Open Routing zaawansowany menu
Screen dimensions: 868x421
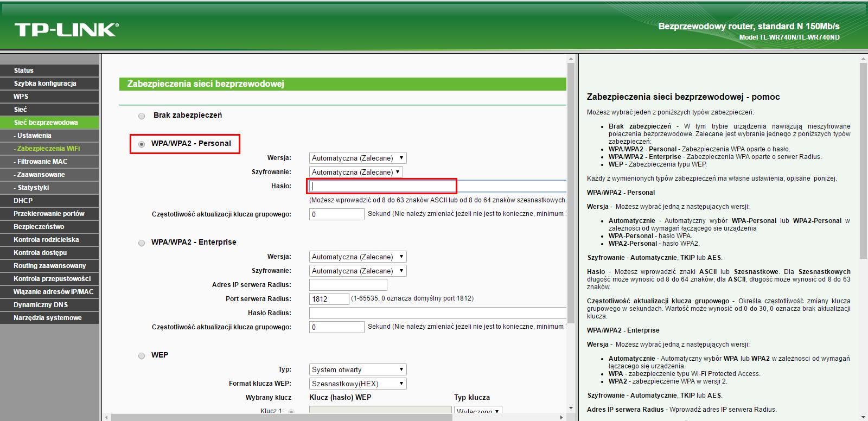(x=49, y=266)
